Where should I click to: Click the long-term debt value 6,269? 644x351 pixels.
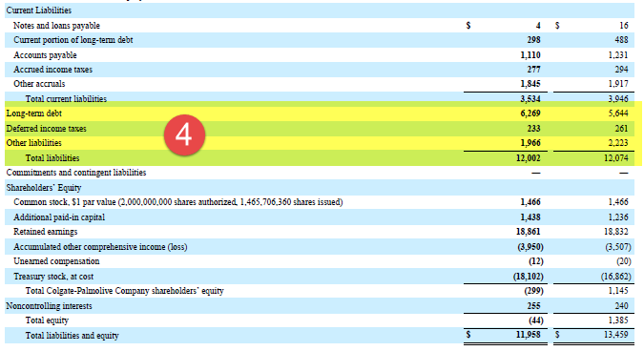530,114
